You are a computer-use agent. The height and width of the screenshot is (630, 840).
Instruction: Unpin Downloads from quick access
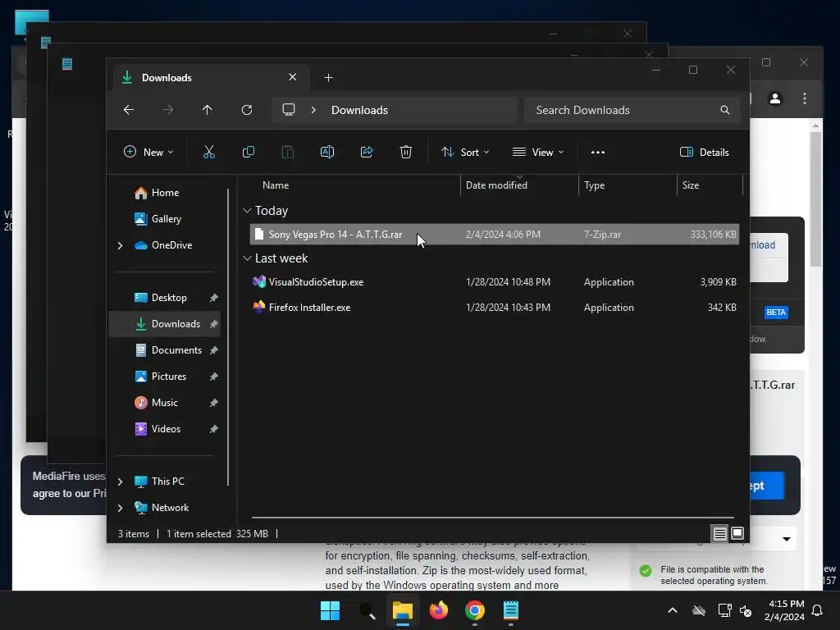click(214, 324)
